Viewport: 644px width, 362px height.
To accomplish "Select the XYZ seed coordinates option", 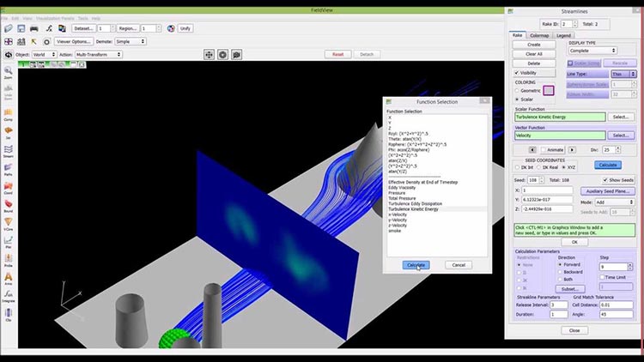I will (564, 167).
